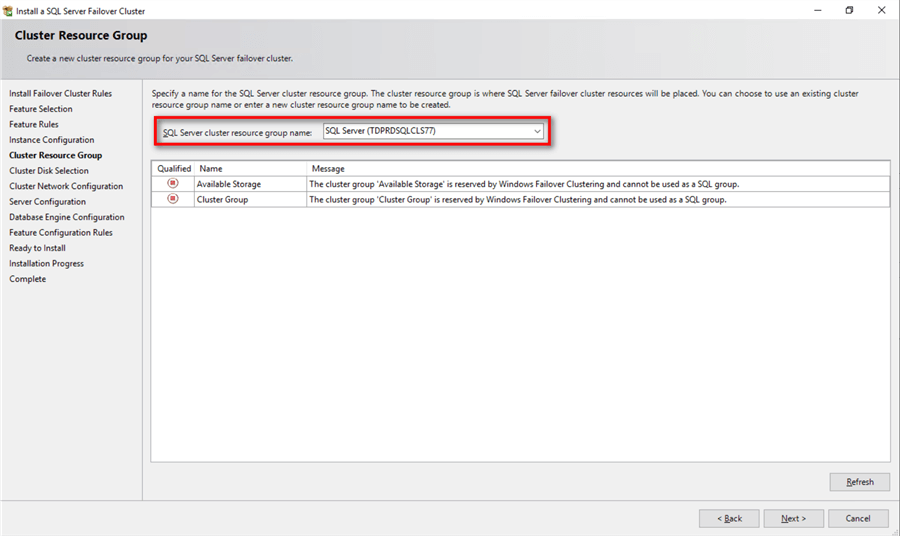Open the SQL Server cluster resource group dropdown
The image size is (900, 536).
pyautogui.click(x=537, y=131)
